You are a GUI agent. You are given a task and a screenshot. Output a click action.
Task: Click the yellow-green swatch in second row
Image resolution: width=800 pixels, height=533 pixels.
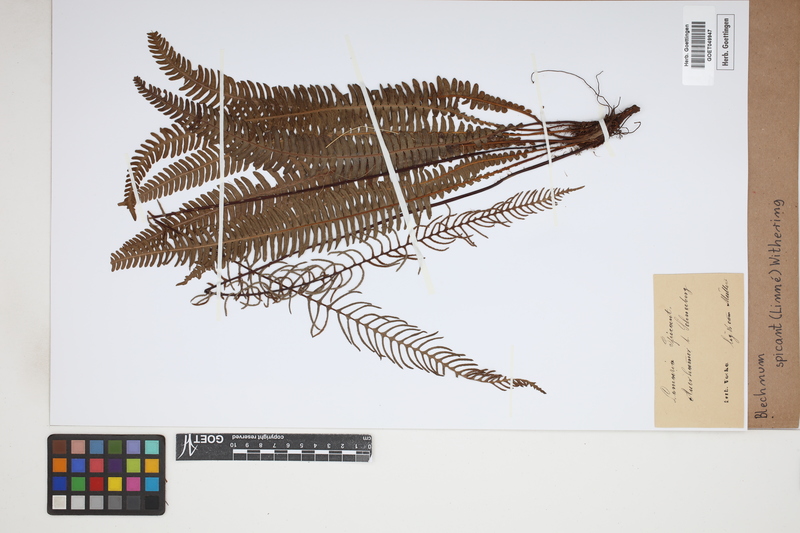(x=133, y=465)
